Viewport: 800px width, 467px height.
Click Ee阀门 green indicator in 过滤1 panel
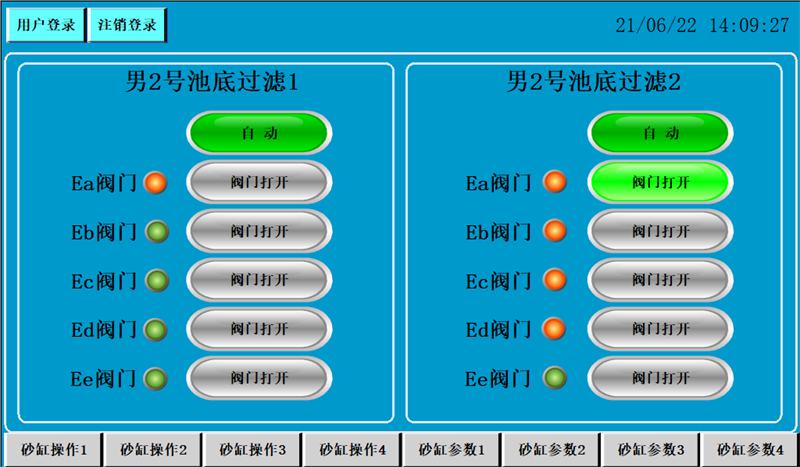[155, 379]
